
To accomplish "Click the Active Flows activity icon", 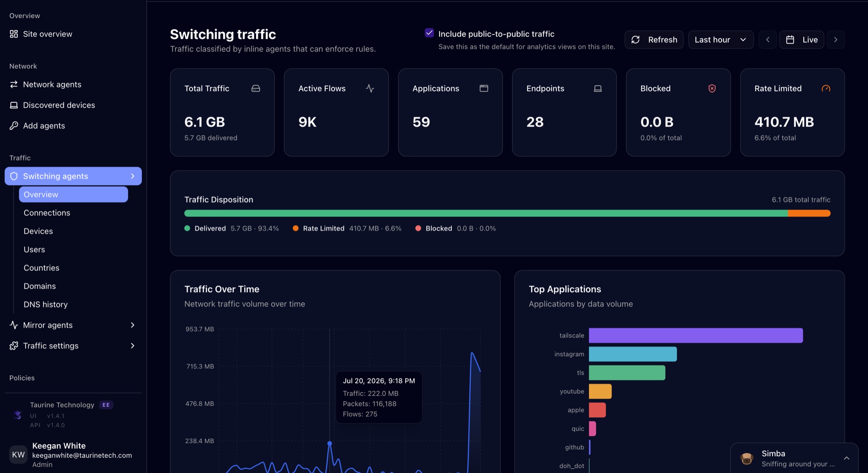I will [370, 88].
